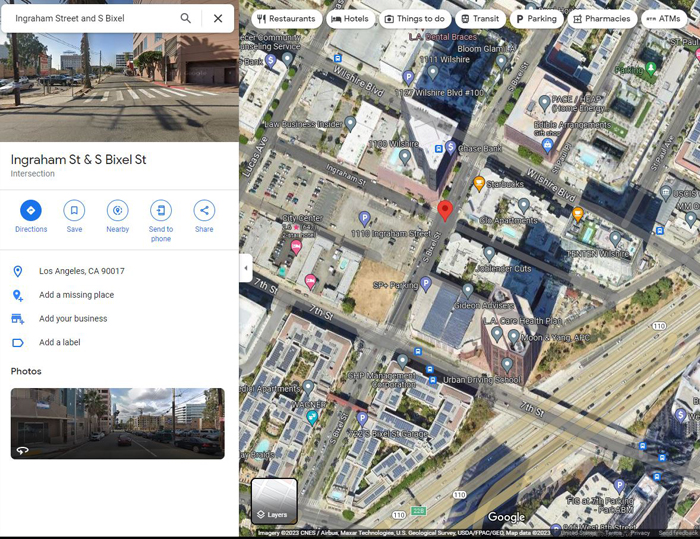
Task: Click the Chase Bank dollar marker
Action: [x=450, y=147]
